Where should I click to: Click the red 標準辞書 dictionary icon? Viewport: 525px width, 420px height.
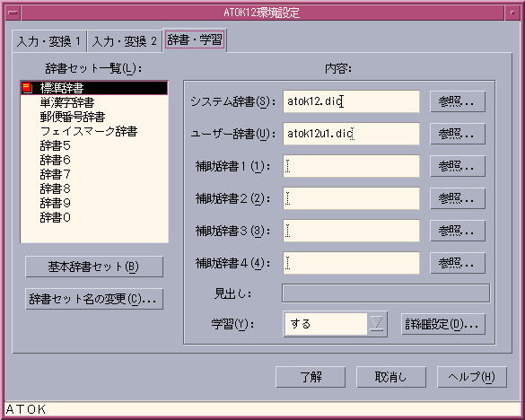(x=27, y=88)
